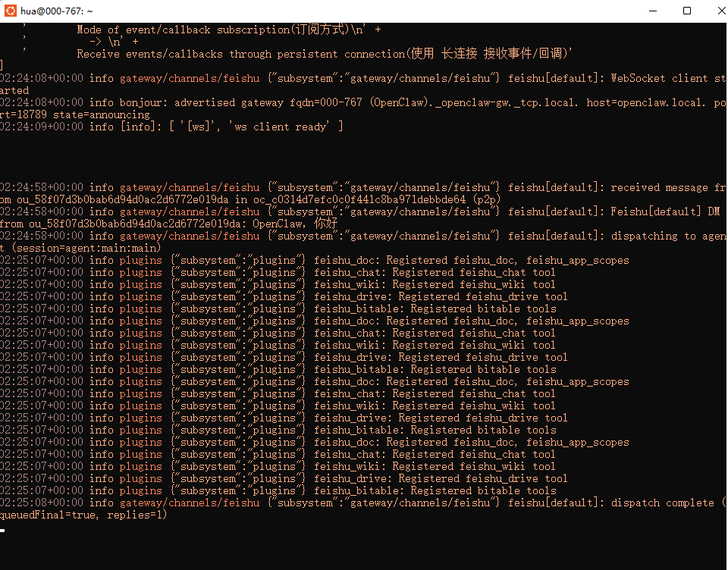This screenshot has height=570, width=728.
Task: Click the window title 'hua@000-767: ~'
Action: point(57,11)
